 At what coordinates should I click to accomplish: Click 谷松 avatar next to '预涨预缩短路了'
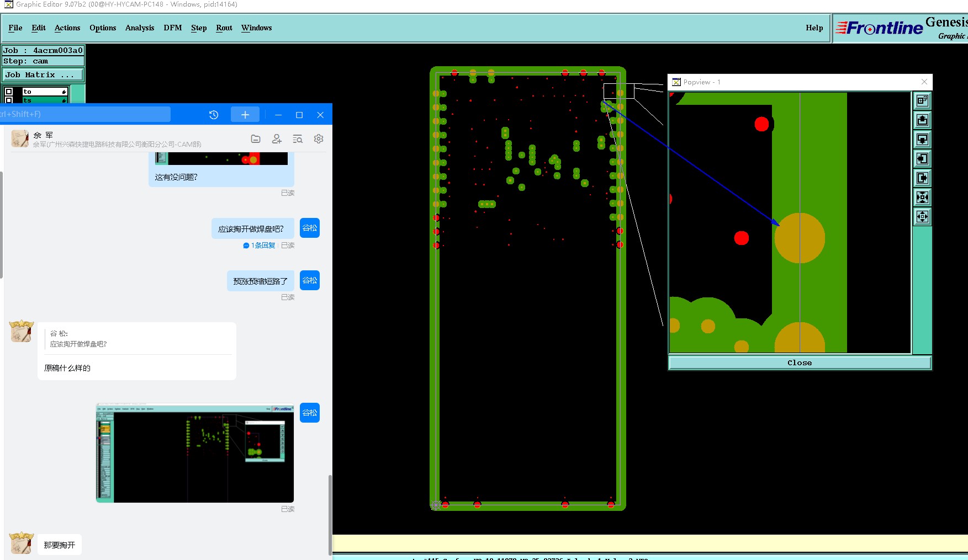tap(310, 280)
